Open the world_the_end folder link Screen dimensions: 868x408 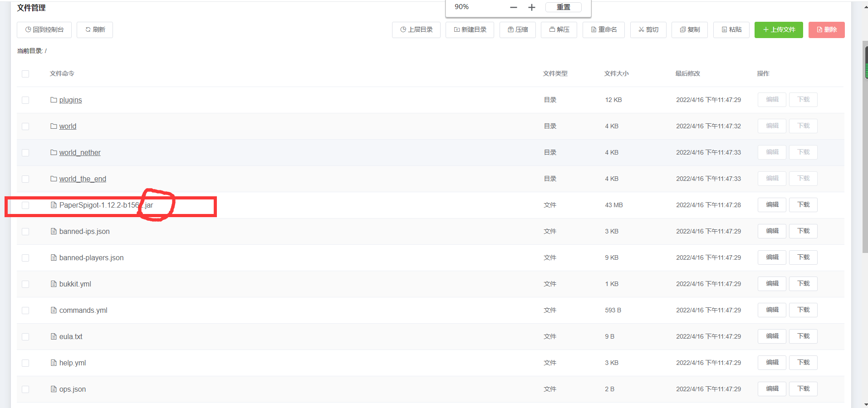(83, 179)
